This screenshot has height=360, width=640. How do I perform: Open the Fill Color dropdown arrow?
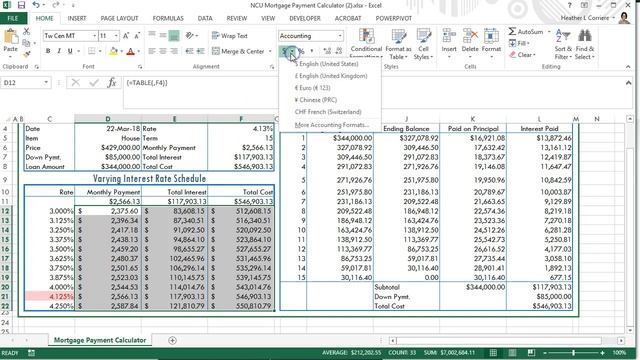122,51
